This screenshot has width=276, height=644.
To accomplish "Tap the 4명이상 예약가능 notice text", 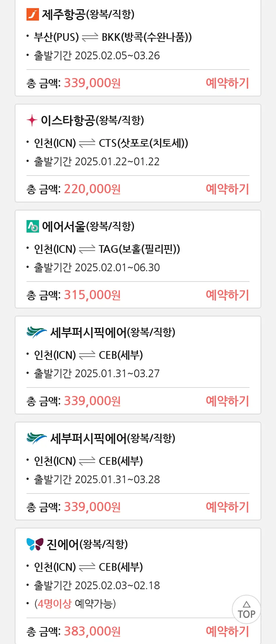I will point(75,604).
